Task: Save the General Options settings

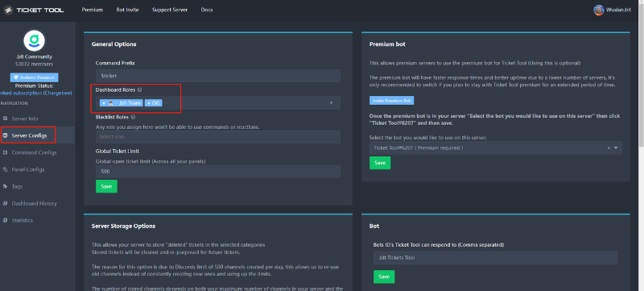Action: click(106, 186)
